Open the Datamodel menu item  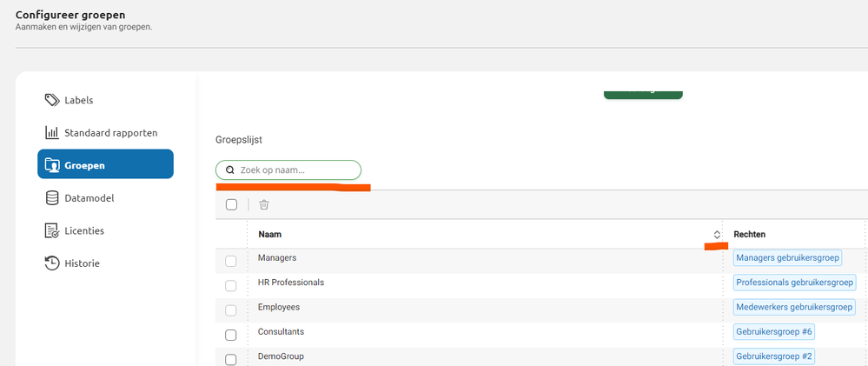point(89,198)
